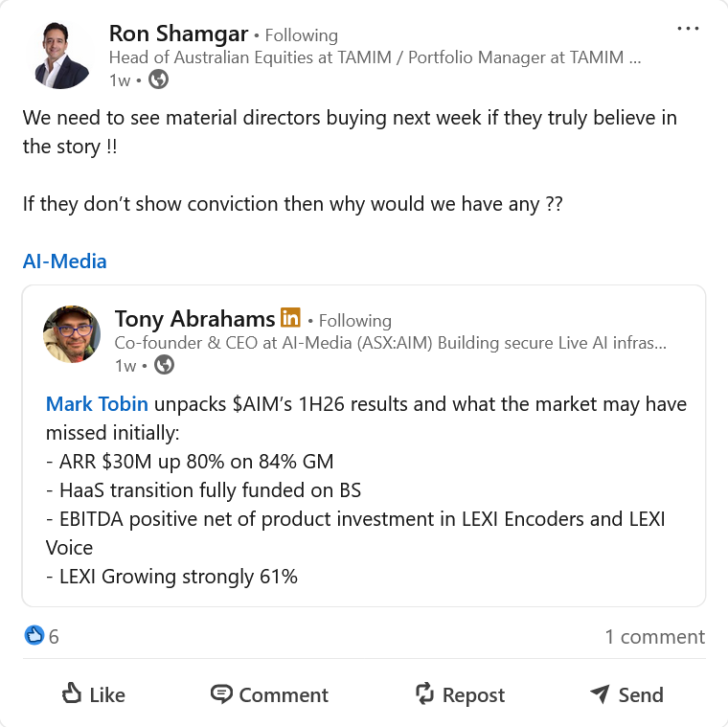View the 6 reactions count
Screen dimensions: 728x727
tap(55, 636)
